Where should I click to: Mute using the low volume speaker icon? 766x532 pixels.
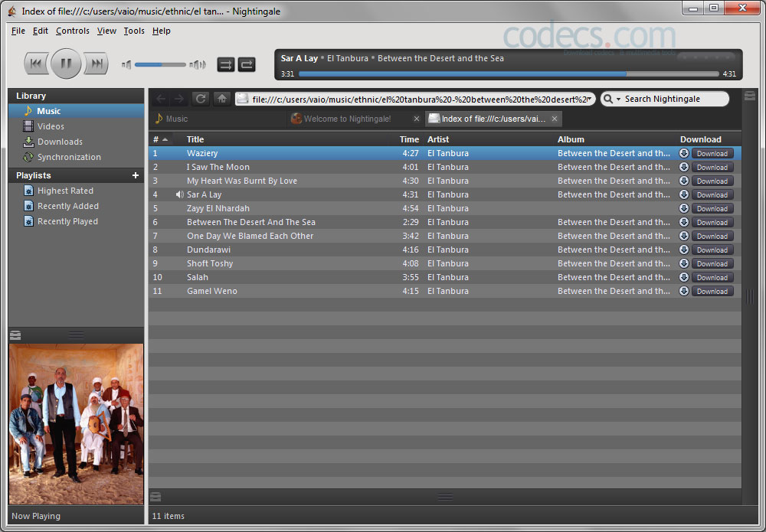(126, 64)
